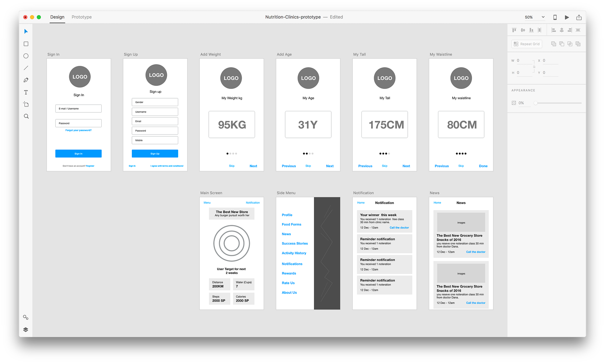Click the Repeat Grid button
The width and height of the screenshot is (605, 364).
[x=527, y=44]
